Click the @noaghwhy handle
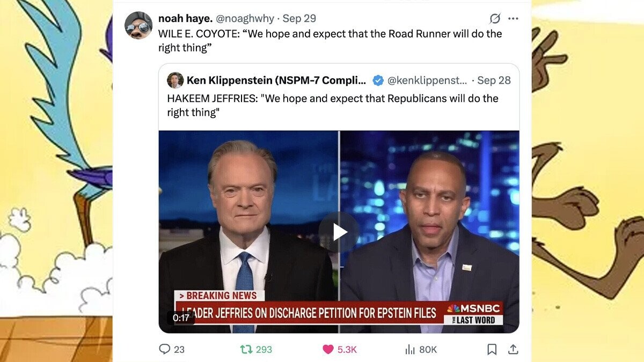 click(245, 18)
